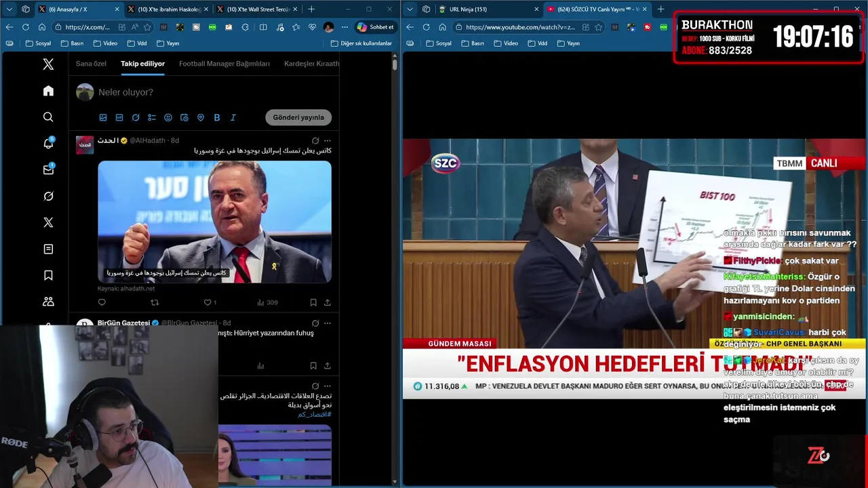Toggle bold formatting in composer

217,117
